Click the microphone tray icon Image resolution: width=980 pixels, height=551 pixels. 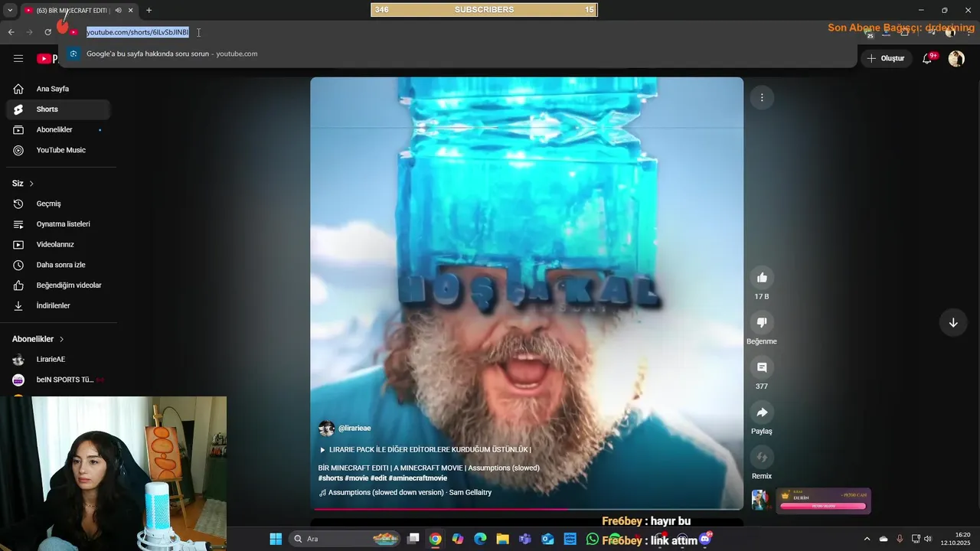coord(900,539)
